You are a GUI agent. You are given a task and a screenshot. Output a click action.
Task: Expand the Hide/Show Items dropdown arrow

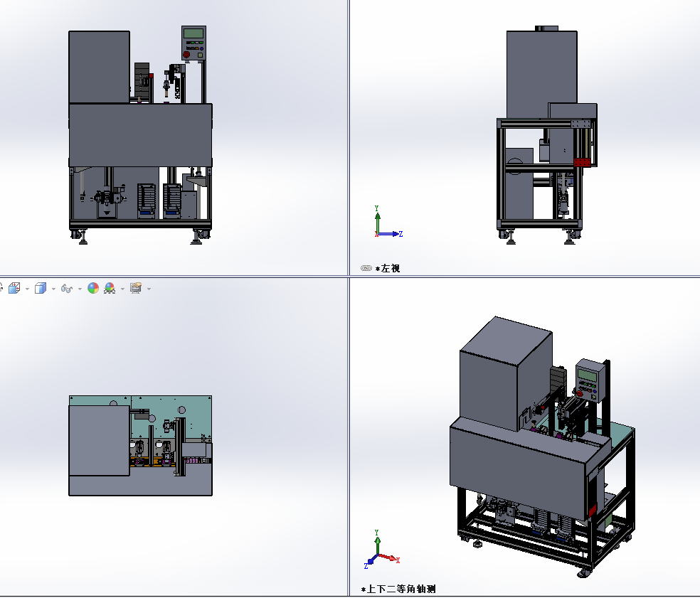point(80,289)
